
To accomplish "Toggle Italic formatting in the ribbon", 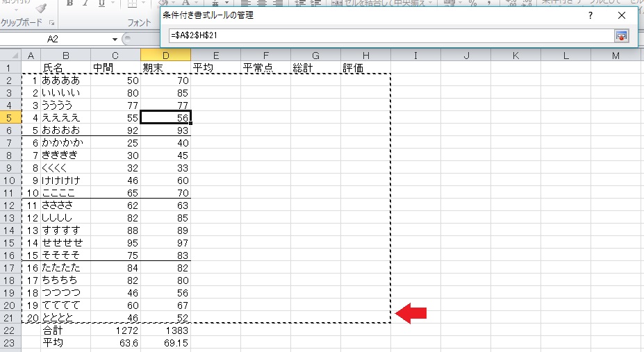I will pos(85,3).
